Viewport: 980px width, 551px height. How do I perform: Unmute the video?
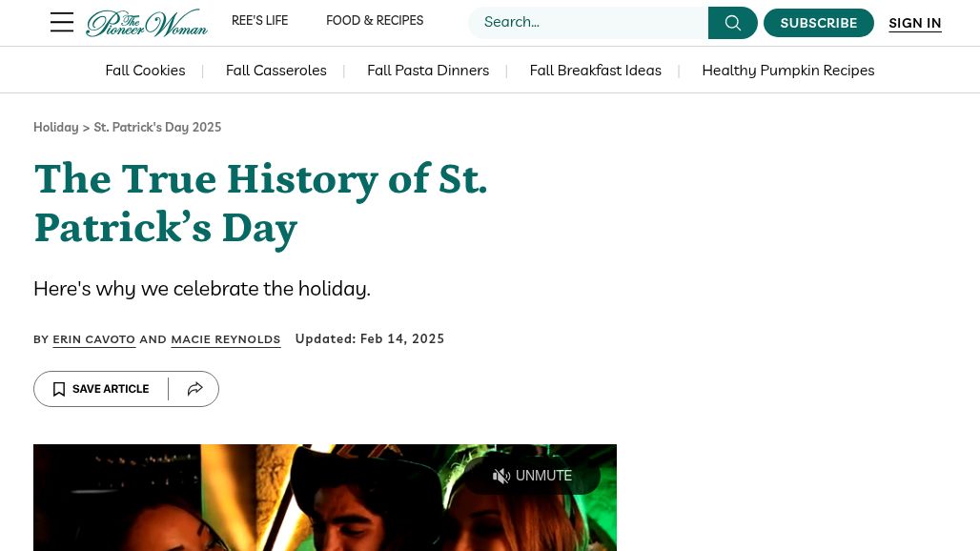(533, 476)
